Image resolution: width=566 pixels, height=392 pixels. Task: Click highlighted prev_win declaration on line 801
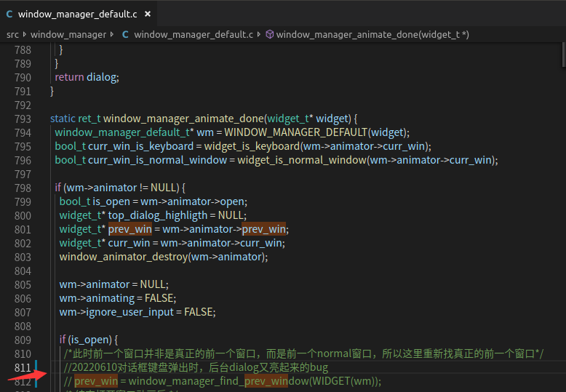[130, 229]
